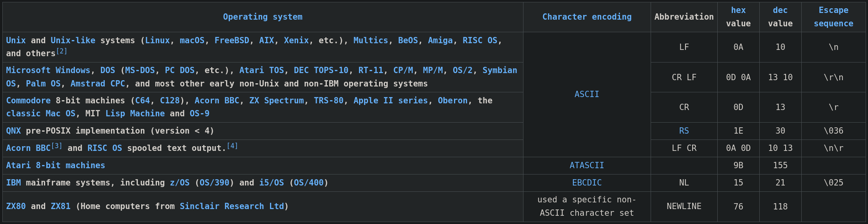Open the Character encoding header link
868x224 pixels.
pos(587,17)
